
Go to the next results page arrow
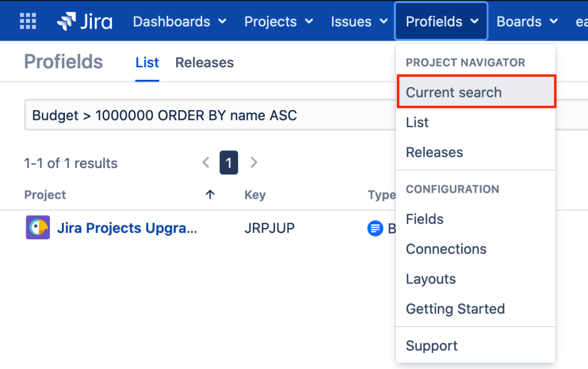tap(254, 163)
